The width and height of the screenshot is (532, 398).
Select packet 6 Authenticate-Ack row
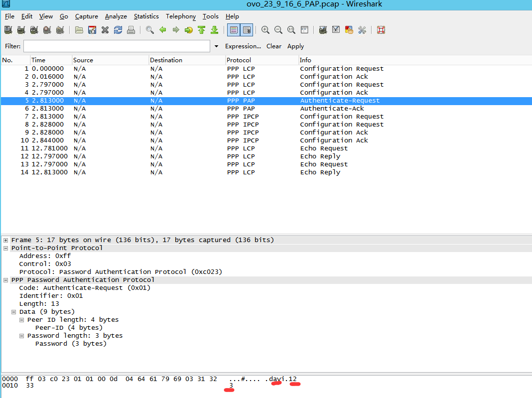(x=266, y=109)
